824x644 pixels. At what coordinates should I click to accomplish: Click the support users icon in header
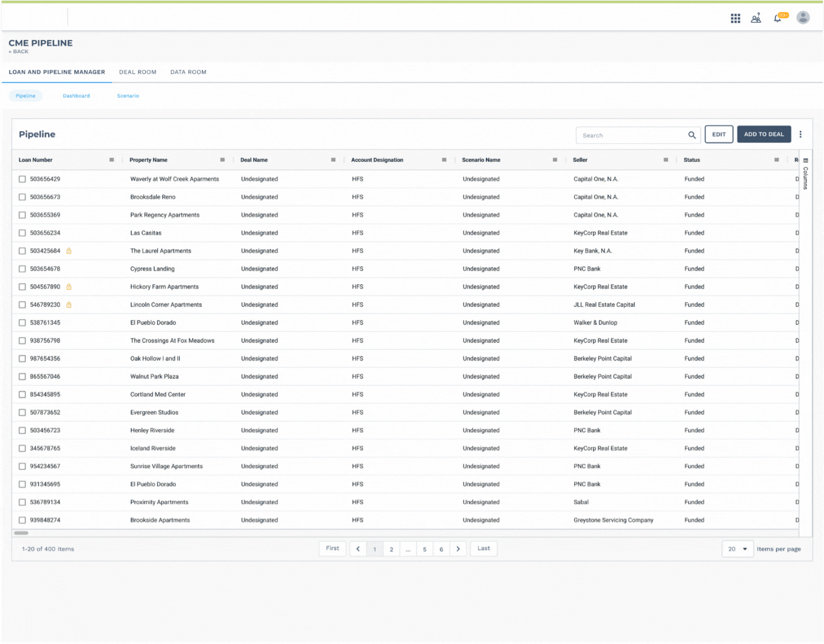click(x=756, y=18)
